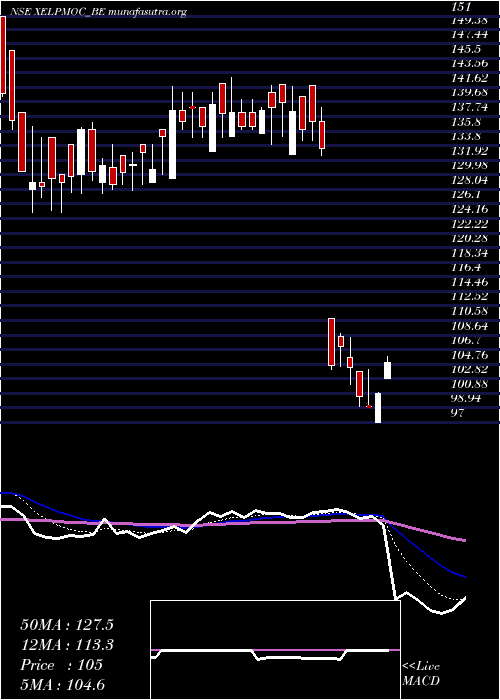Select the Price : 105 readout
This screenshot has width=500, height=700.
[62, 665]
